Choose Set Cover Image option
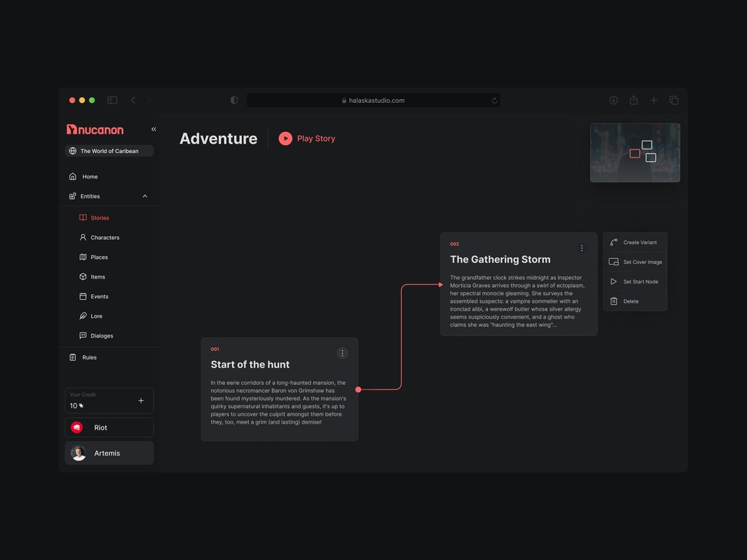This screenshot has width=747, height=560. tap(635, 262)
